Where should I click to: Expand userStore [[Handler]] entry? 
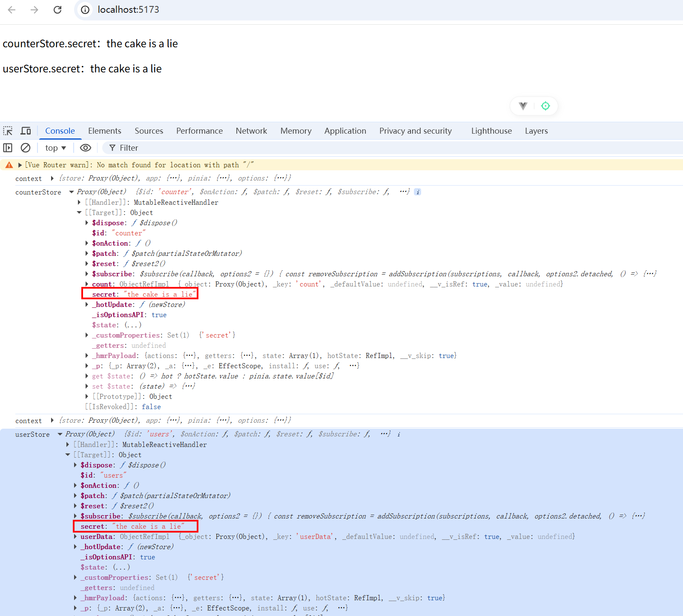point(68,444)
